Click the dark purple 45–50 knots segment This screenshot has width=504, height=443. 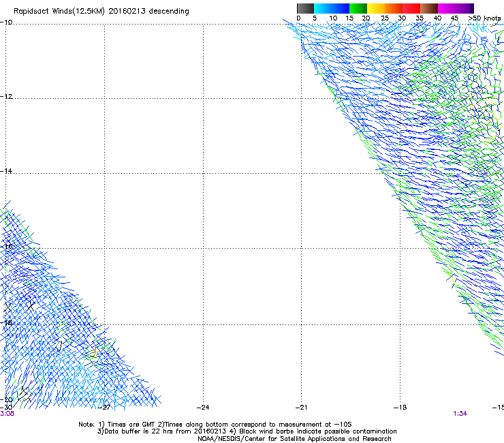click(x=464, y=8)
